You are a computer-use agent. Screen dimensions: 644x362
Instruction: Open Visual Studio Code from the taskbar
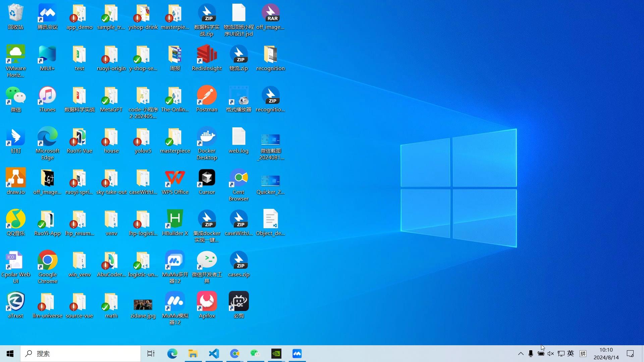tap(214, 354)
